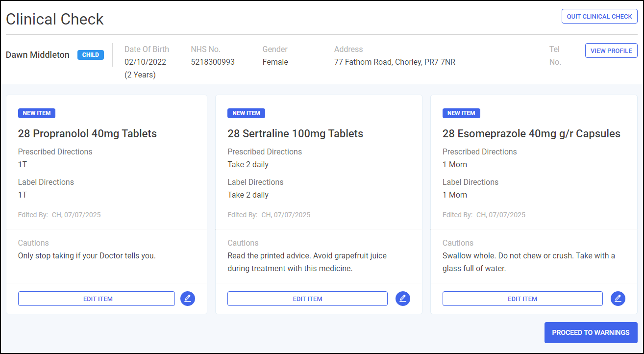Click the 28 Sertraline 100mg Tablets heading
Screen dimensions: 644x354
click(295, 133)
